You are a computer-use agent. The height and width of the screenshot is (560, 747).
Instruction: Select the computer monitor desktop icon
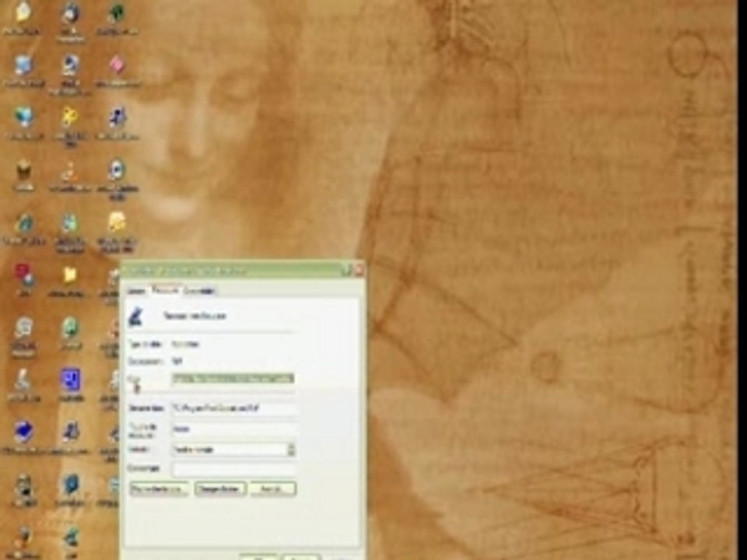pyautogui.click(x=23, y=65)
